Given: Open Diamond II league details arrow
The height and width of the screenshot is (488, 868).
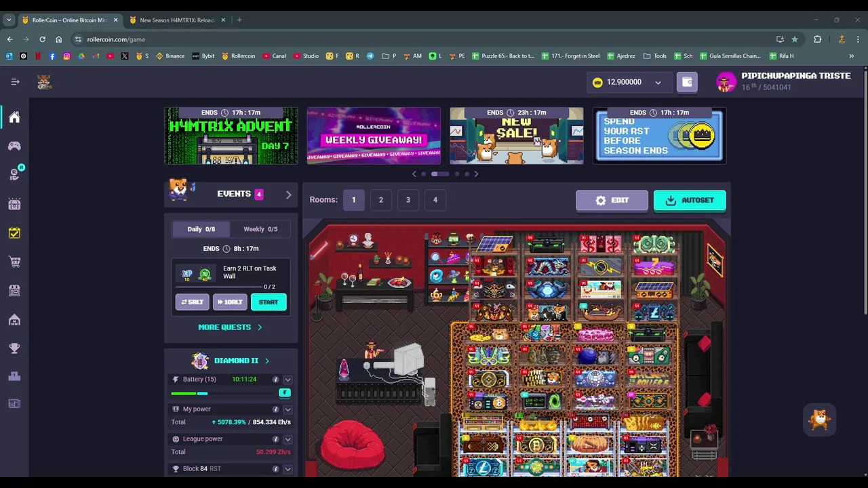Looking at the screenshot, I should 267,361.
